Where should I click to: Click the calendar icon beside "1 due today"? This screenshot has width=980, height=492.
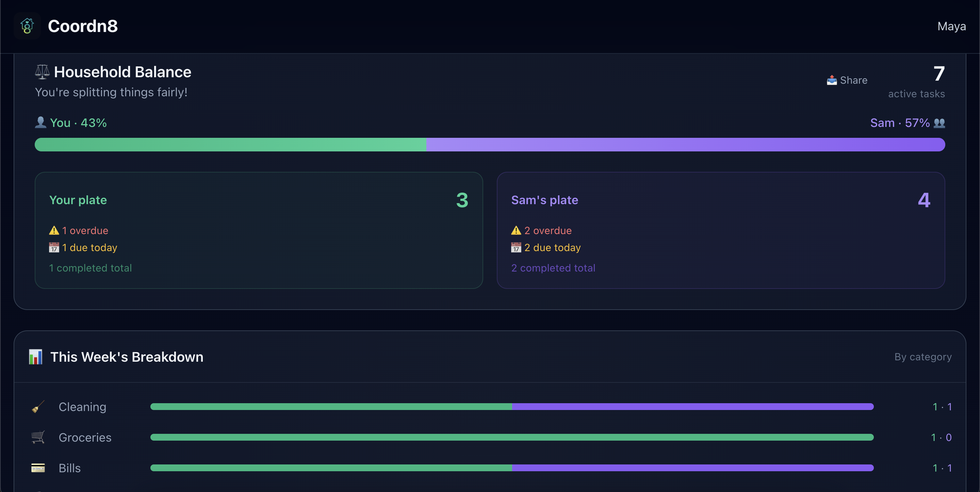(x=54, y=247)
